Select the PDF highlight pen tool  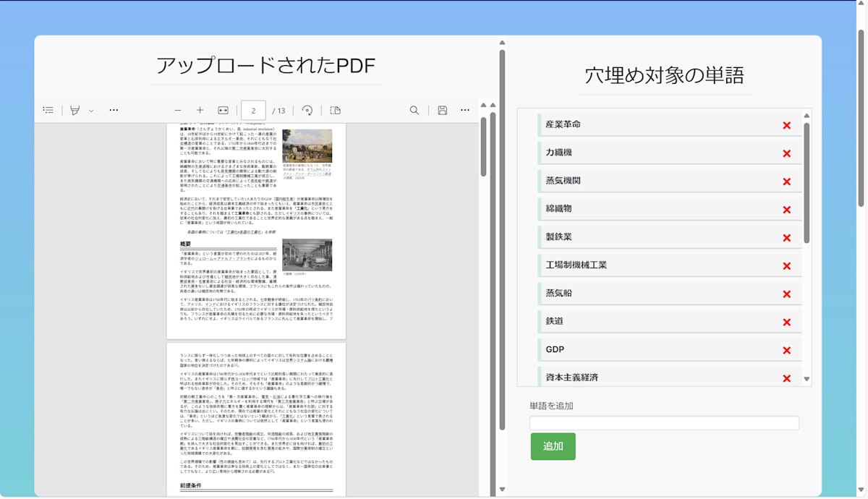(75, 110)
